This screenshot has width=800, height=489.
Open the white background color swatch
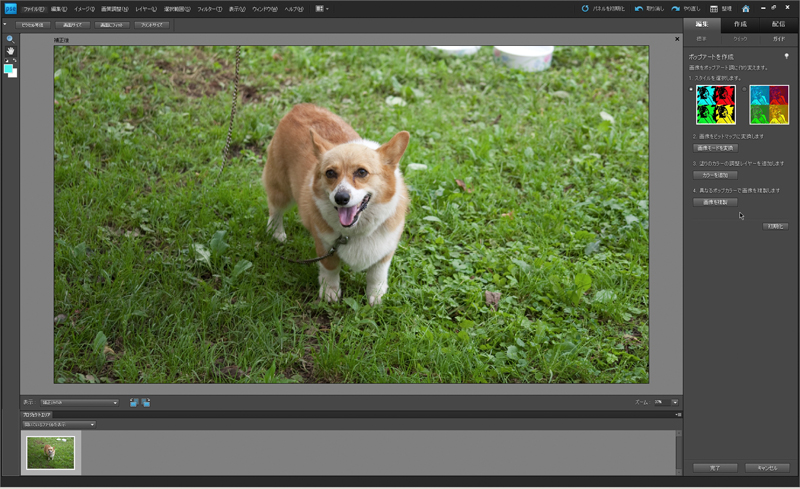(x=14, y=75)
